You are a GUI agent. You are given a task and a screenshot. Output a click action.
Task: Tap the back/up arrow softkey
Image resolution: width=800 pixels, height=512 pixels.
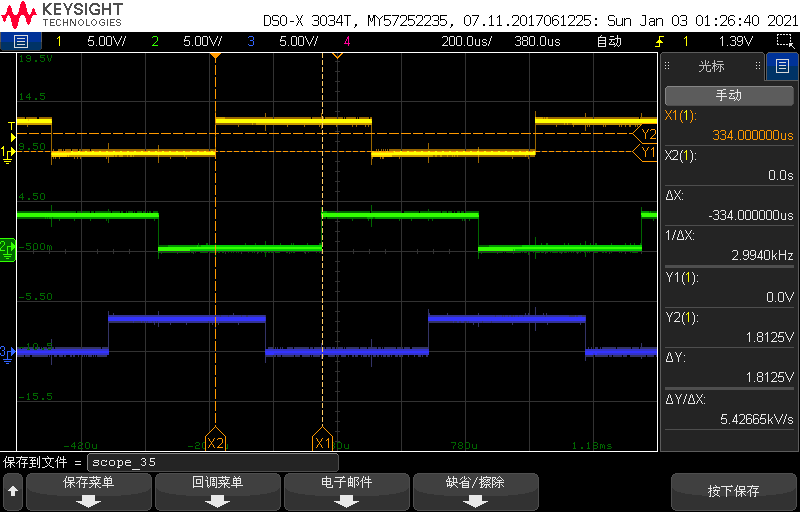tap(13, 492)
